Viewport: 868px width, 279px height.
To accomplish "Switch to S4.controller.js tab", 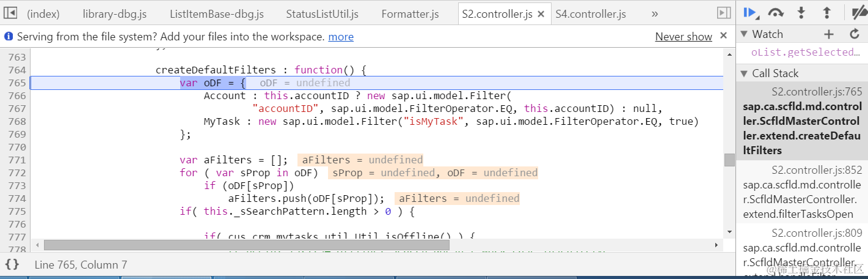I will [x=591, y=13].
